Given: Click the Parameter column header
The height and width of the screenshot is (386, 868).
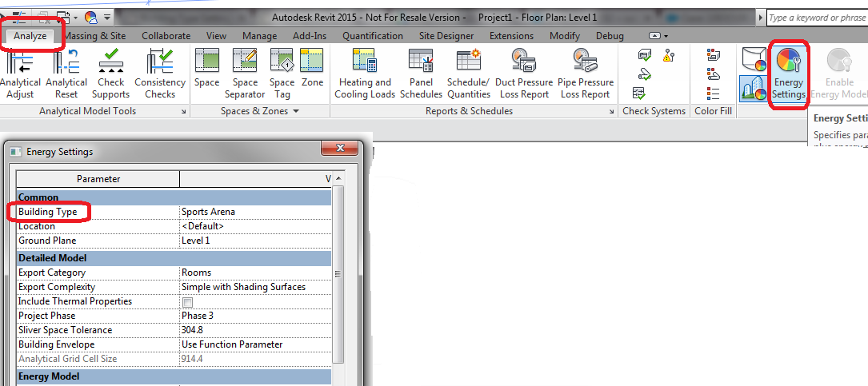Looking at the screenshot, I should 98,179.
